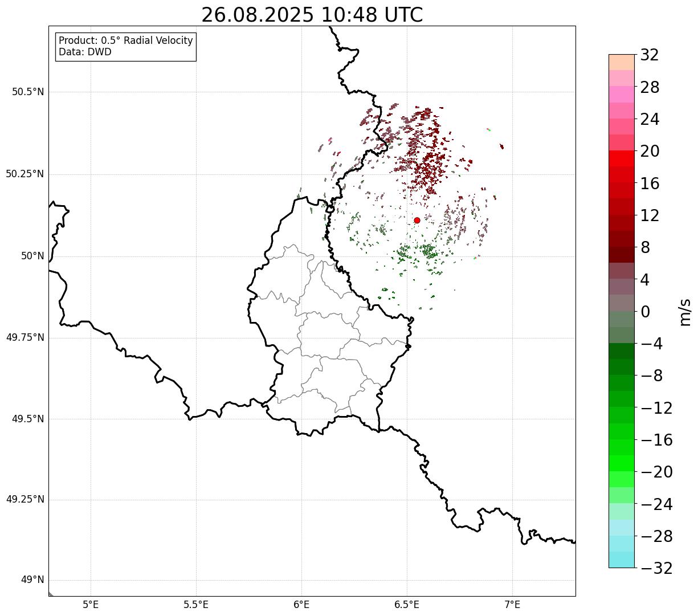Viewport: 698px width, 616px height.
Task: Click the 50.25°N latitude label
Action: pyautogui.click(x=25, y=174)
